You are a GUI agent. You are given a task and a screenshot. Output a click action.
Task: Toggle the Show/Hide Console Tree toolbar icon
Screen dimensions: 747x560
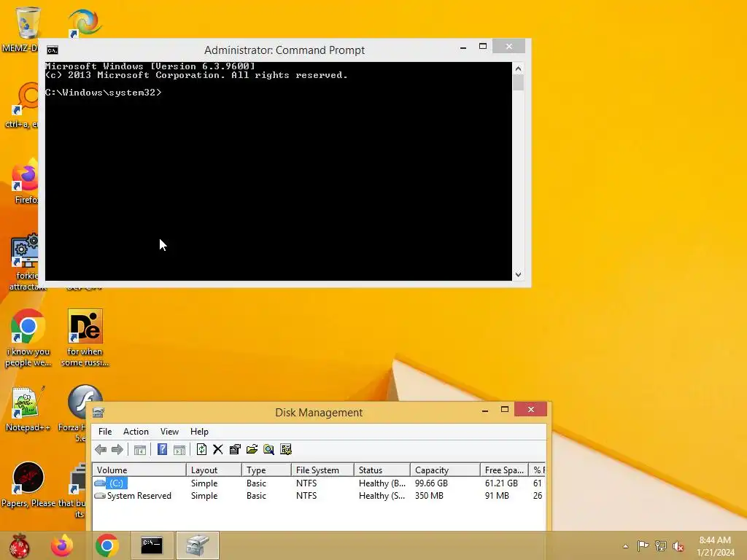(140, 449)
